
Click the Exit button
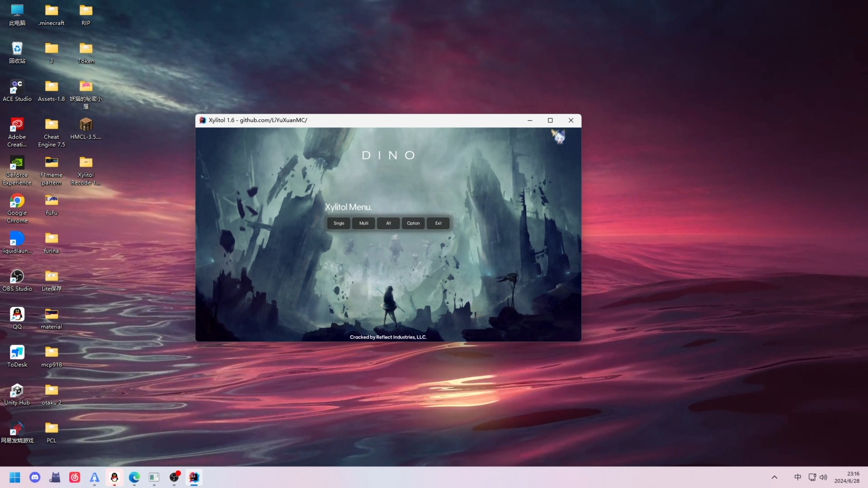click(438, 223)
